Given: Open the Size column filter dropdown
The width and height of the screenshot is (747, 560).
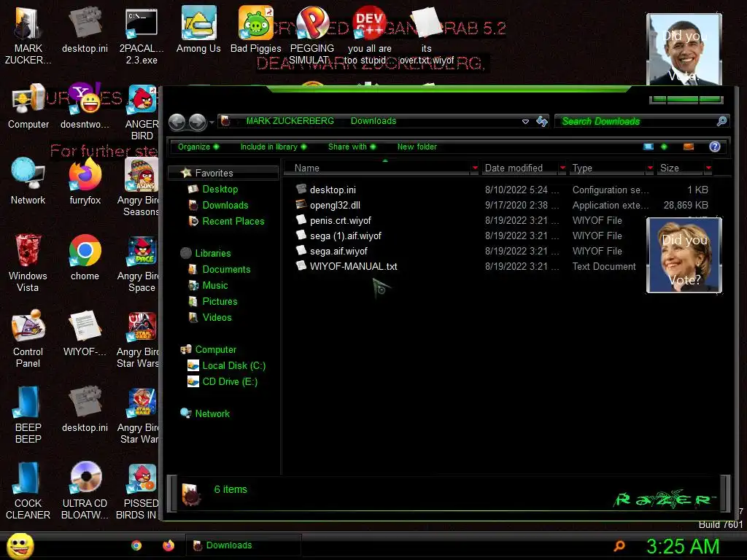Looking at the screenshot, I should coord(709,168).
